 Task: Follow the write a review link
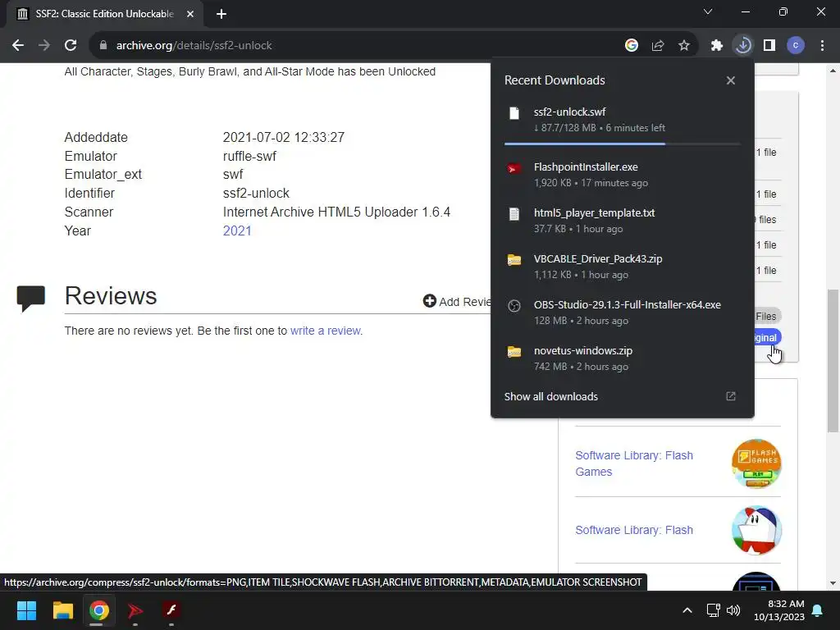coord(325,331)
